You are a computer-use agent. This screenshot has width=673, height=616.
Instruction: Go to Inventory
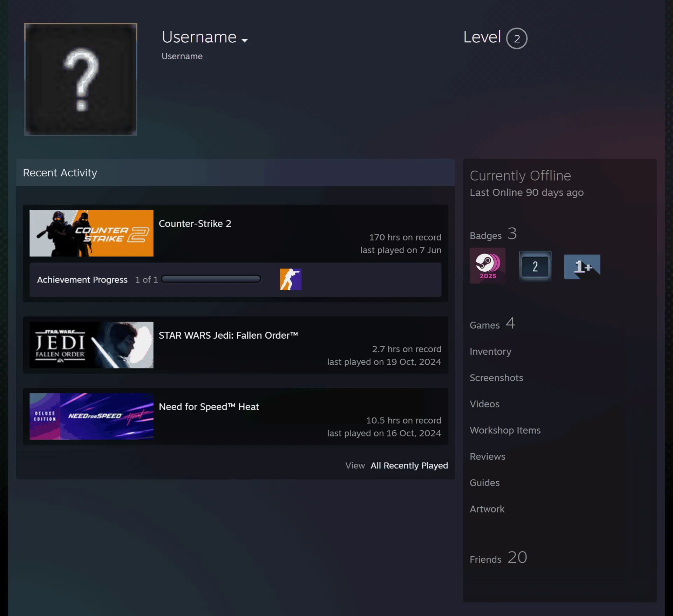coord(490,352)
